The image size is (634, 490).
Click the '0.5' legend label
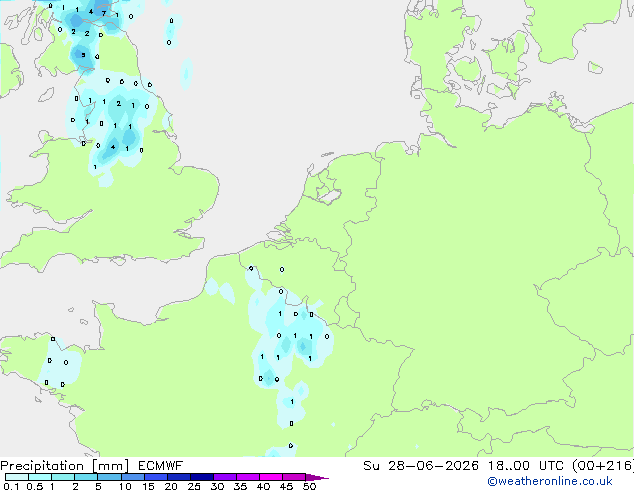click(34, 486)
